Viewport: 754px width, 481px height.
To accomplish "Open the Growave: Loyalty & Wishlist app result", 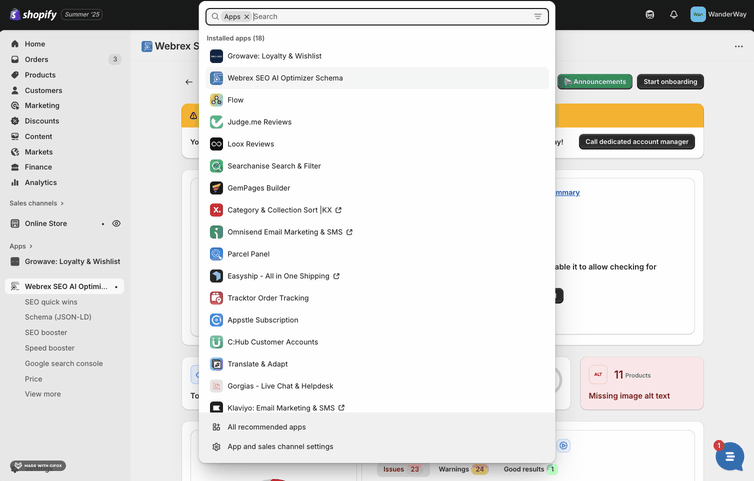I will [x=377, y=56].
